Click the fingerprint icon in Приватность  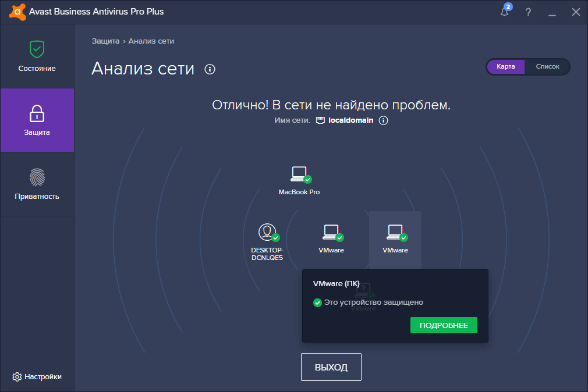pos(37,177)
